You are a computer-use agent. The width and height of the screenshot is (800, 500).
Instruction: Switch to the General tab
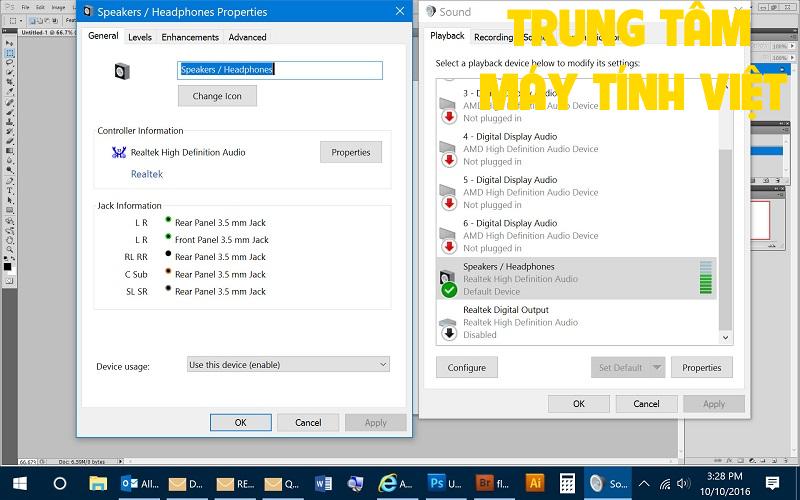tap(103, 36)
